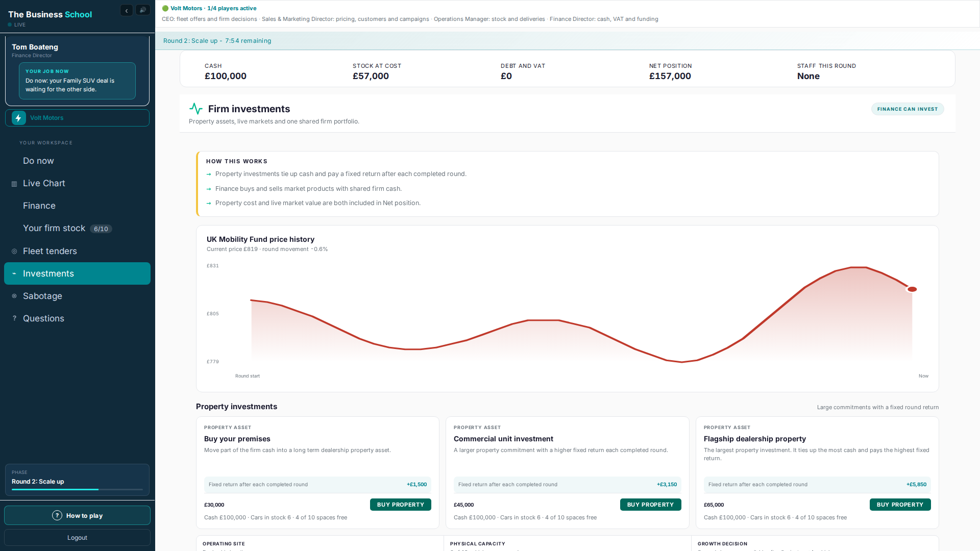The height and width of the screenshot is (551, 980).
Task: Click the Sabotage circle-x icon
Action: [x=14, y=296]
